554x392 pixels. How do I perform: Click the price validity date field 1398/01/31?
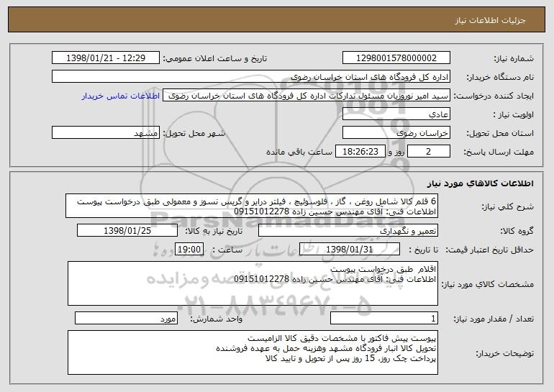coord(350,250)
